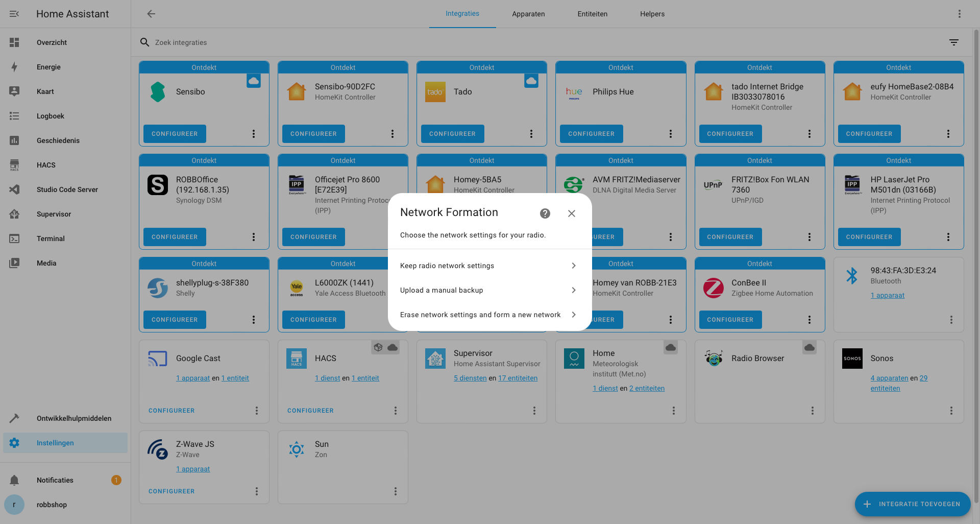This screenshot has width=980, height=524.
Task: Open the 1 apparaat link under Z-Wave JS
Action: (x=193, y=469)
